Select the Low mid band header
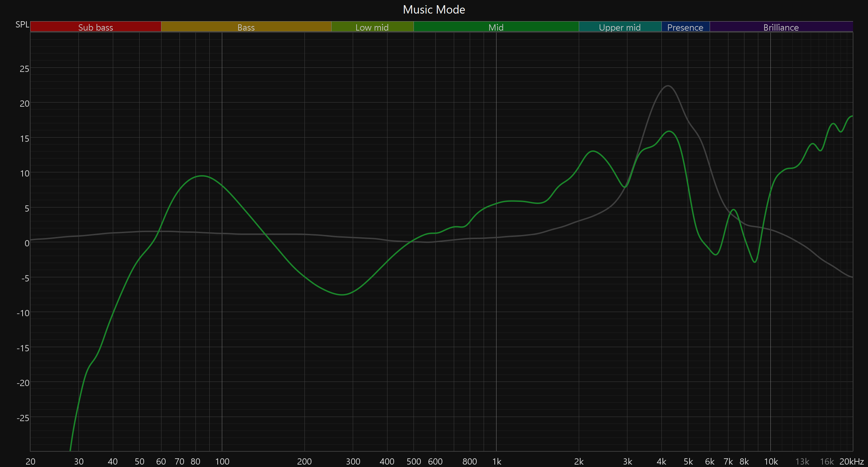The height and width of the screenshot is (467, 868). (x=372, y=27)
